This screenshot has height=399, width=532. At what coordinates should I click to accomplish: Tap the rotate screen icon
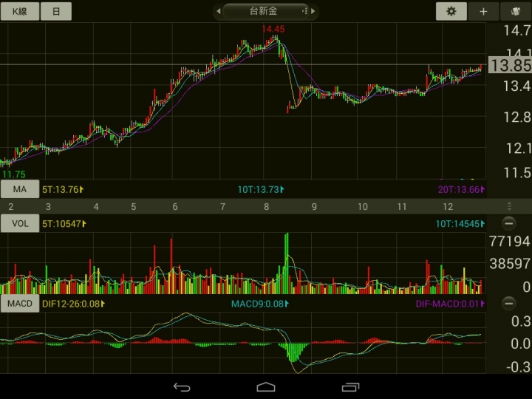516,11
